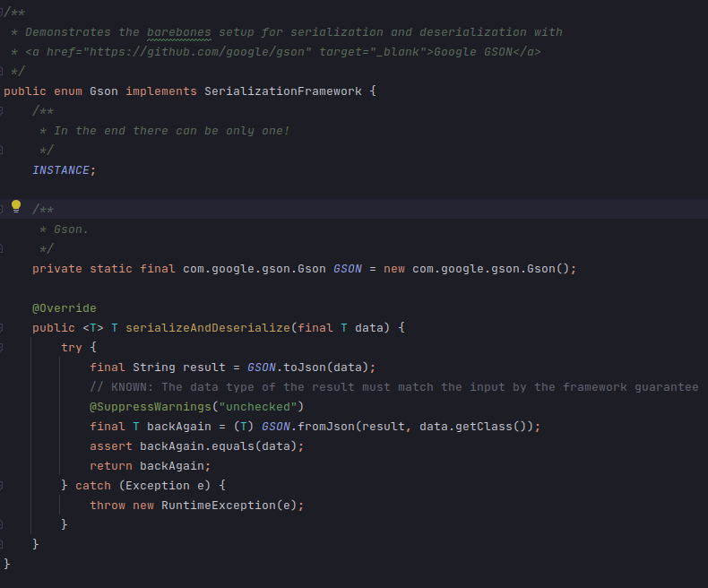Fold the serializeAndDeserialize method body

click(3, 328)
